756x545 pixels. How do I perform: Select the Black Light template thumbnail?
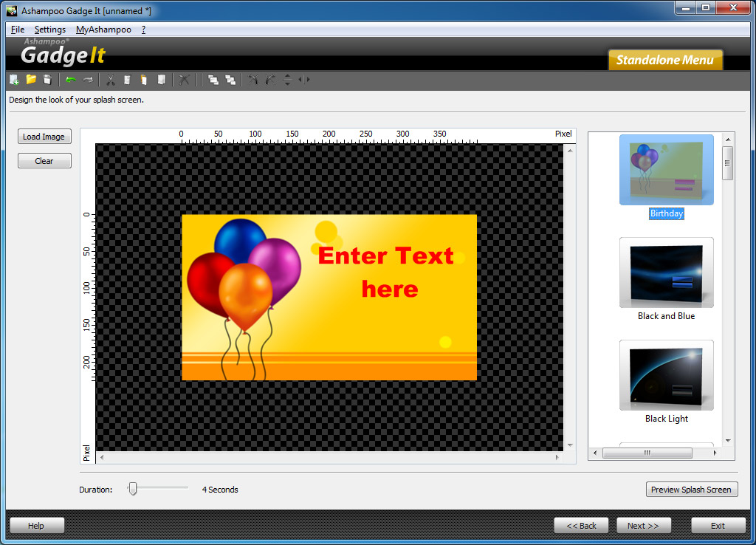coord(667,375)
